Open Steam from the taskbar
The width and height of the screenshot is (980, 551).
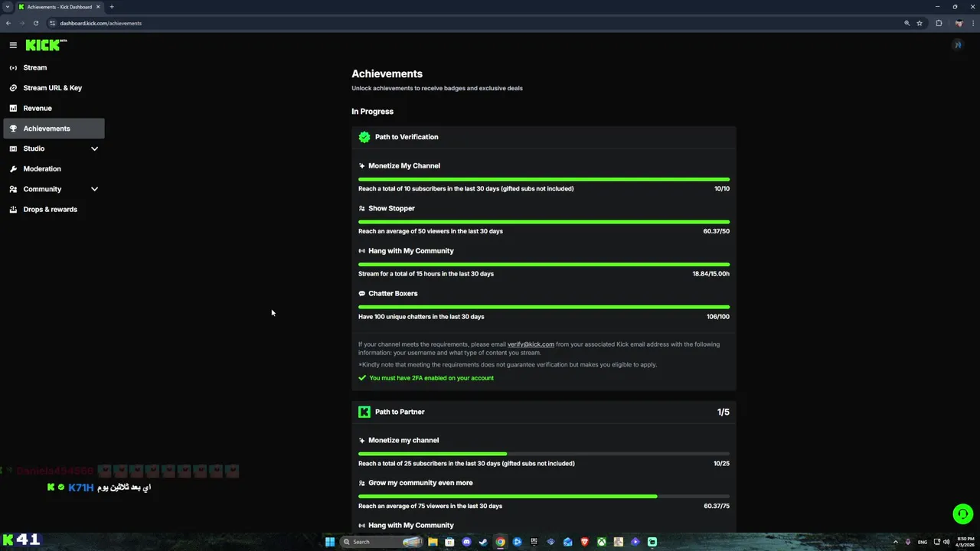coord(483,542)
